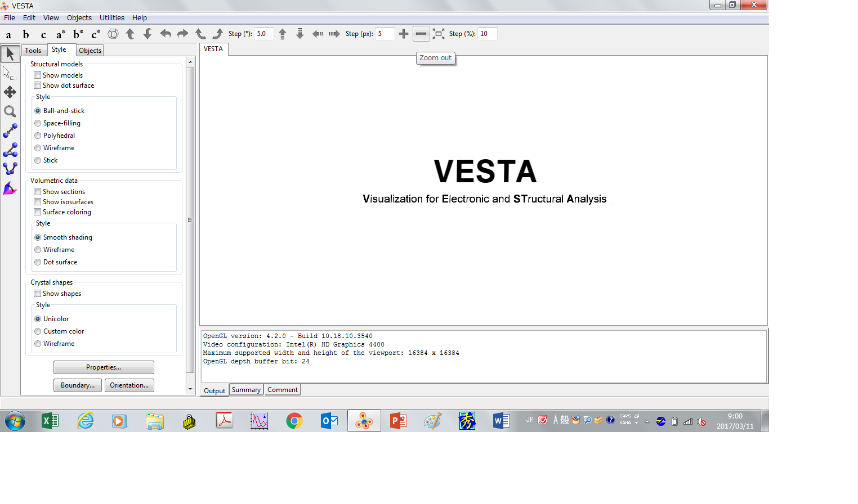
Task: Choose the rubber-band selection arrow tool
Action: 10,73
